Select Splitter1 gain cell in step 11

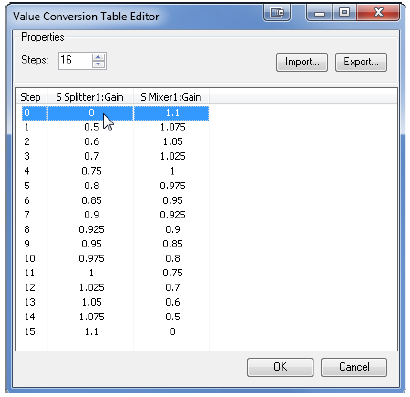91,273
